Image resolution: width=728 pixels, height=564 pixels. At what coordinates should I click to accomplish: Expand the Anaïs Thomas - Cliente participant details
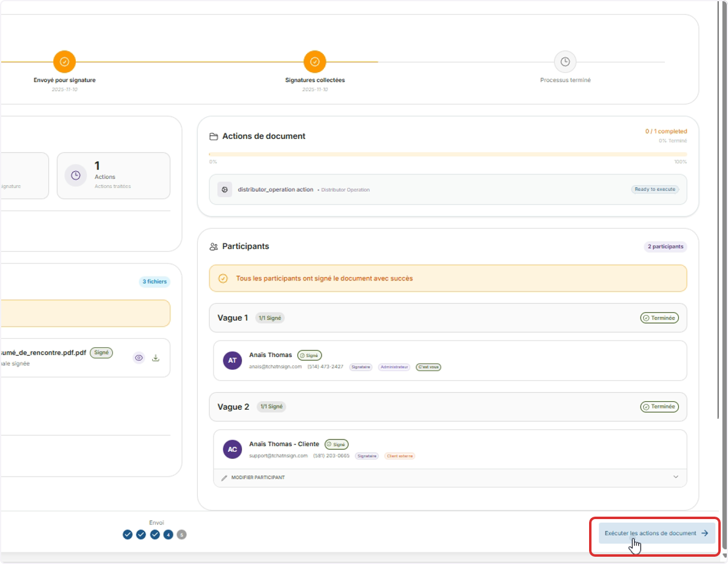[x=676, y=477]
